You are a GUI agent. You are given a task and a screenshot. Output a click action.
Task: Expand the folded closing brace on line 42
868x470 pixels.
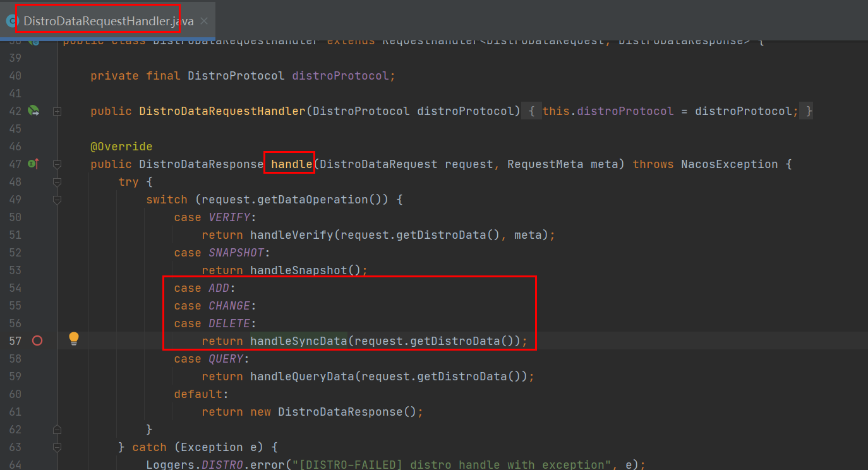tap(806, 111)
